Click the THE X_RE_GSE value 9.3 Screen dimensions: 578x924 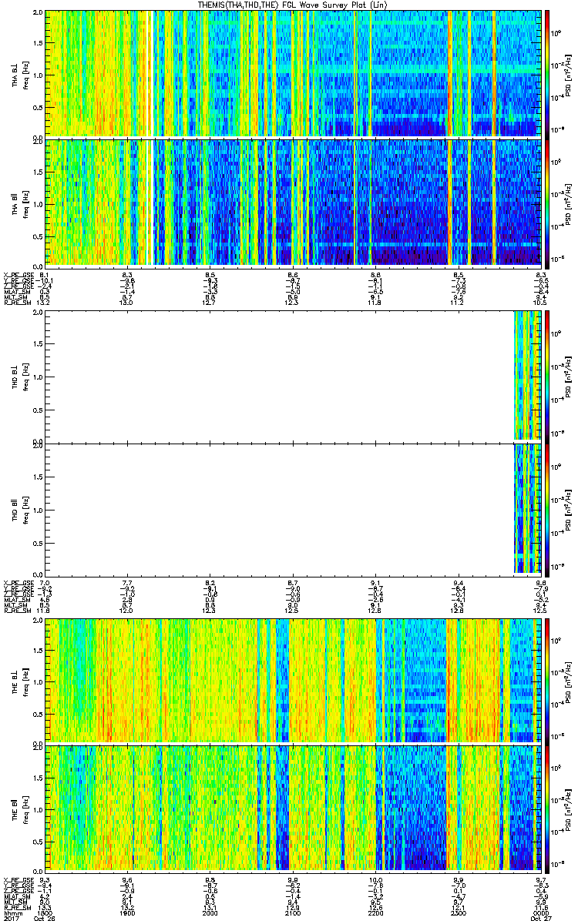[x=44, y=879]
